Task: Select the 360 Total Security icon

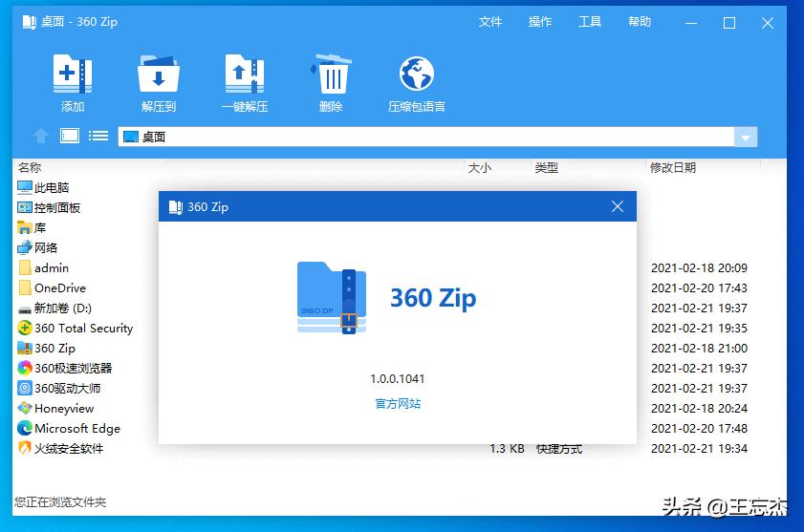Action: coord(25,328)
